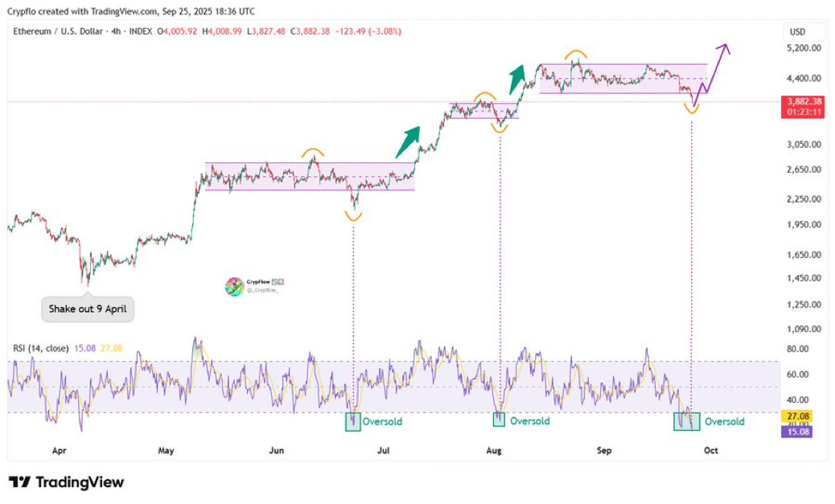Click the Jul label on time axis
The height and width of the screenshot is (504, 835).
384,450
